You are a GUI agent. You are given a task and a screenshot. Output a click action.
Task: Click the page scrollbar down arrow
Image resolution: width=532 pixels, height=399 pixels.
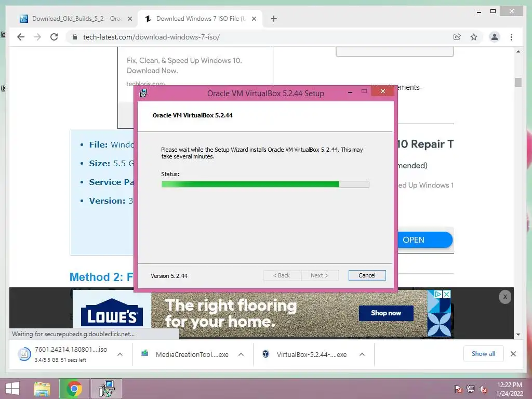pyautogui.click(x=518, y=335)
